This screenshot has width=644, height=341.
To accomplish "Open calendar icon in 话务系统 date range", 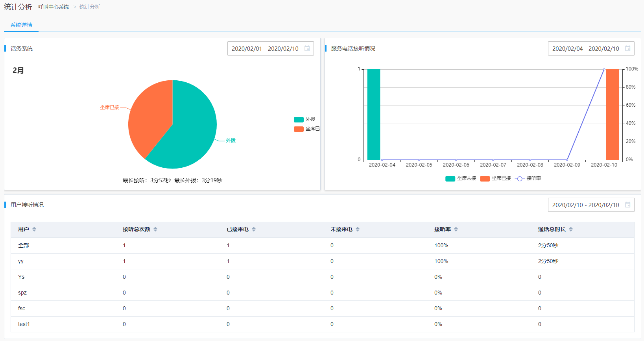I will pos(307,48).
